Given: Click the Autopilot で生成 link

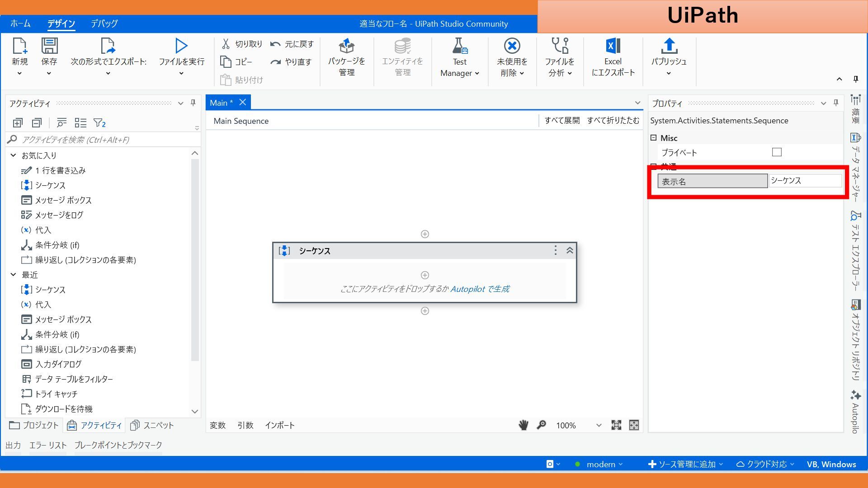Looking at the screenshot, I should pos(480,289).
